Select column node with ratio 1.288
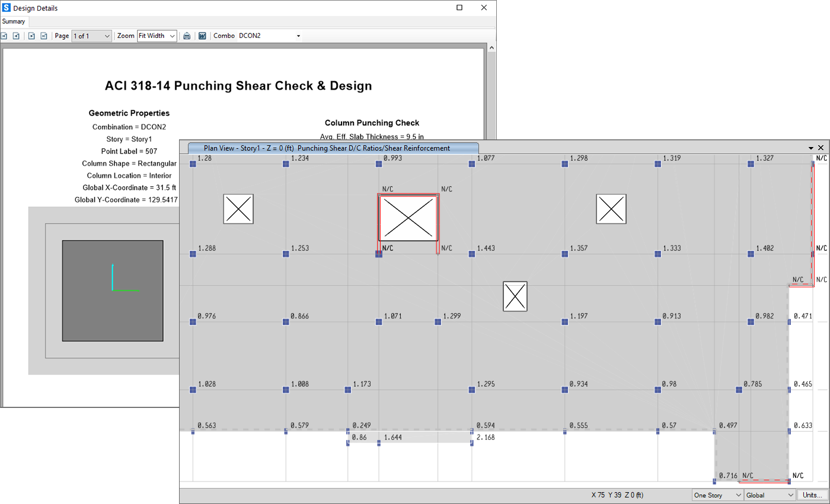Image resolution: width=830 pixels, height=504 pixels. pos(193,254)
